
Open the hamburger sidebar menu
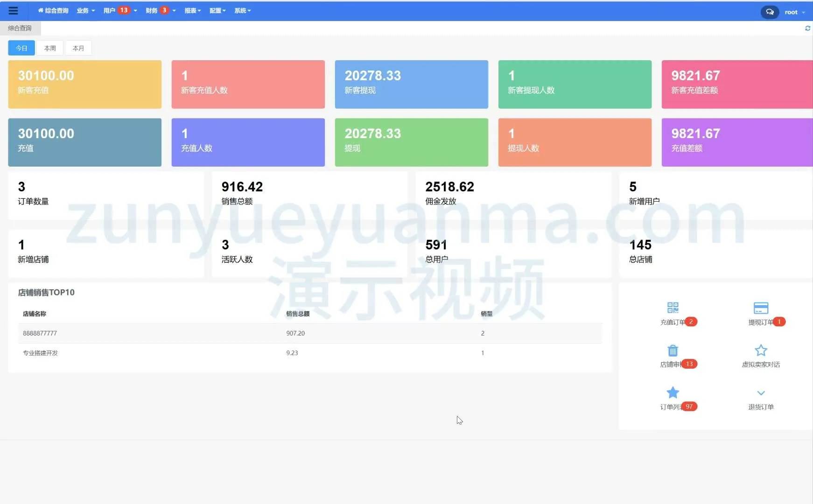click(x=13, y=11)
